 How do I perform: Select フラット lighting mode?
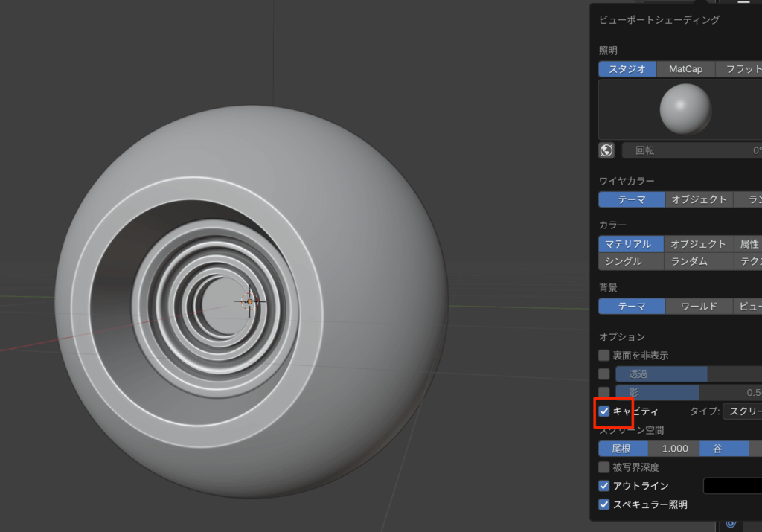(x=740, y=69)
